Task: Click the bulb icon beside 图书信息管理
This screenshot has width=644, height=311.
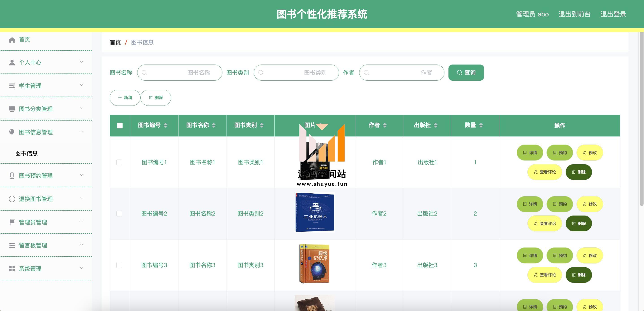Action: click(12, 132)
